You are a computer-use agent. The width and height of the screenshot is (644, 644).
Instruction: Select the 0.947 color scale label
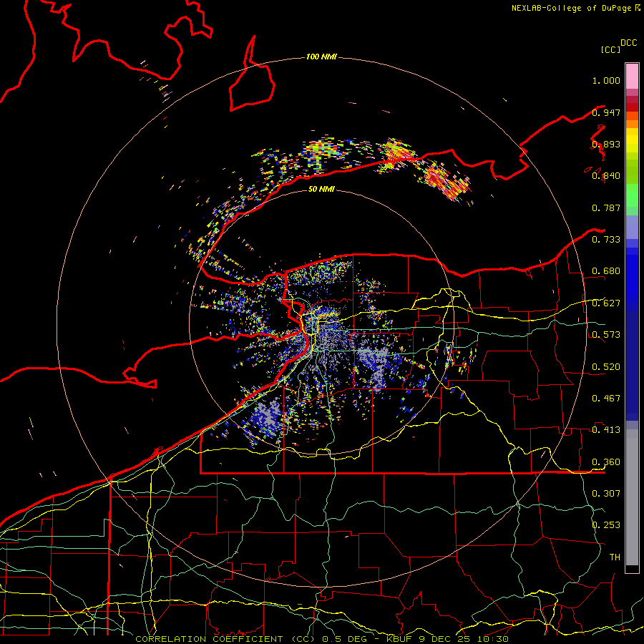click(606, 112)
